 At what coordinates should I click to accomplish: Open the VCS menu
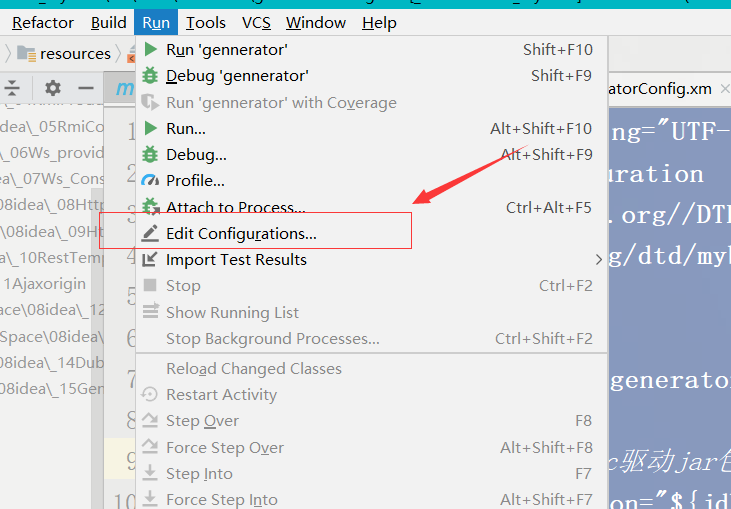pos(256,22)
